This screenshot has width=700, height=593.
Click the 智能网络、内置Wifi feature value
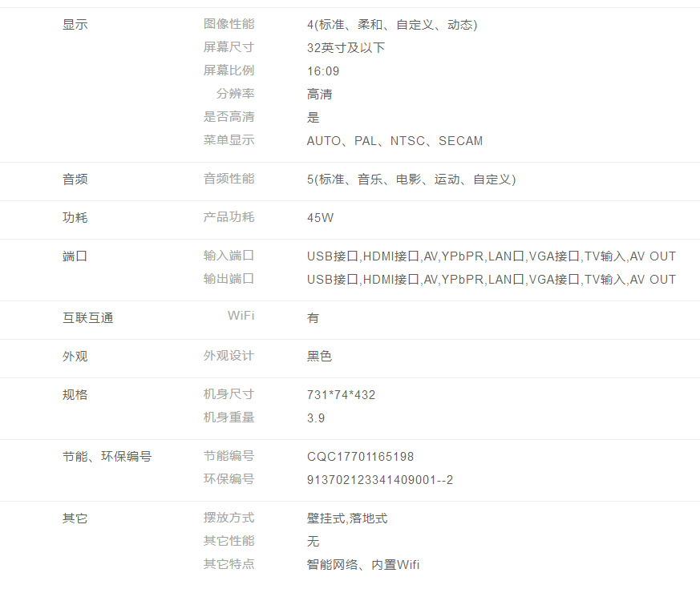pyautogui.click(x=362, y=565)
